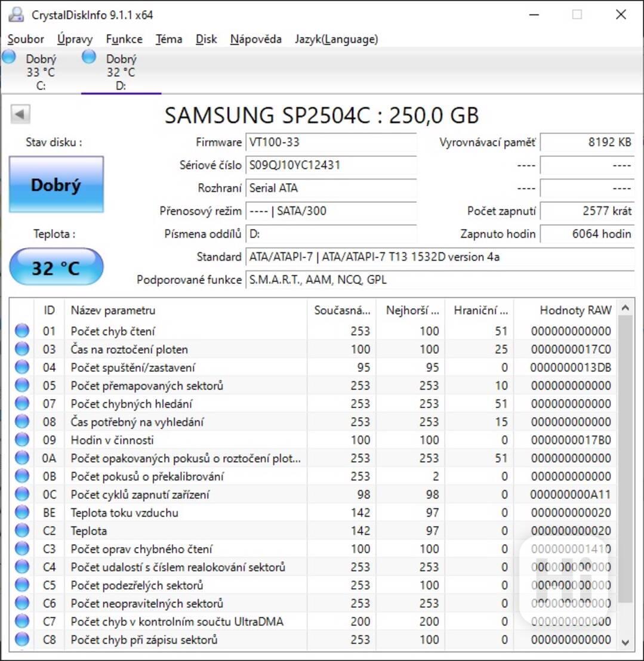Click status icon of row C7 UltraDMA
The height and width of the screenshot is (661, 644).
click(x=22, y=621)
